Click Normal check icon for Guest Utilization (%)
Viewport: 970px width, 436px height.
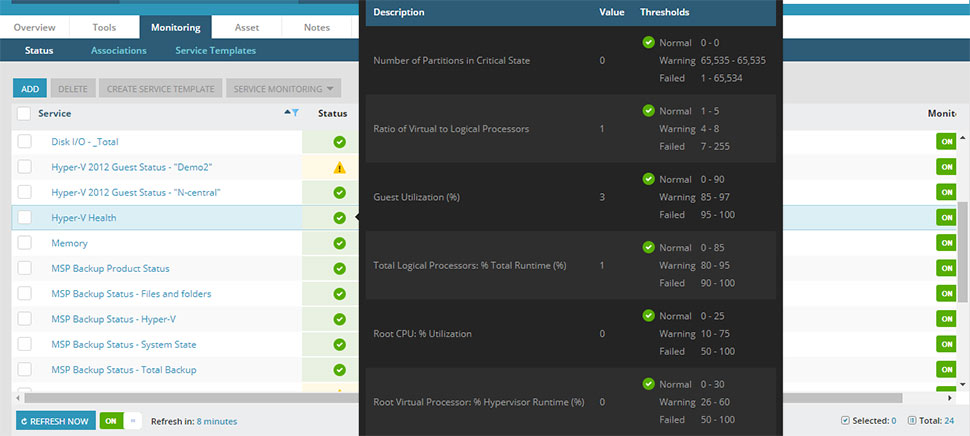648,179
